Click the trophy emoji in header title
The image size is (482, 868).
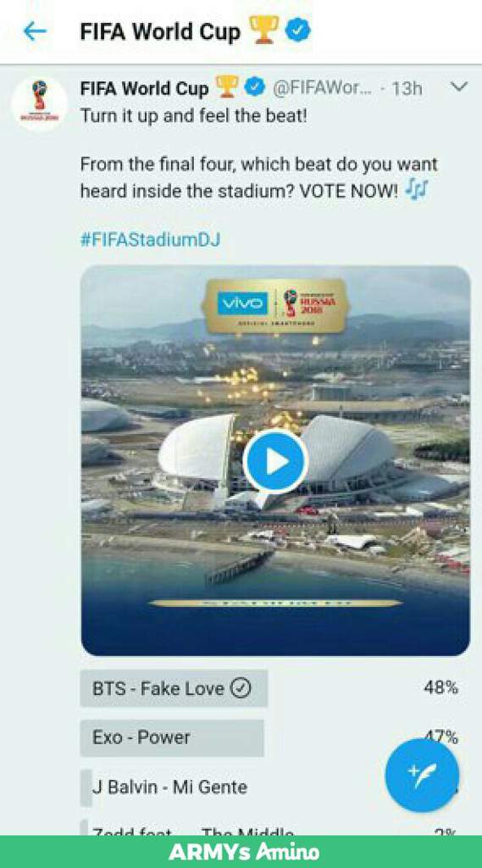point(263,31)
